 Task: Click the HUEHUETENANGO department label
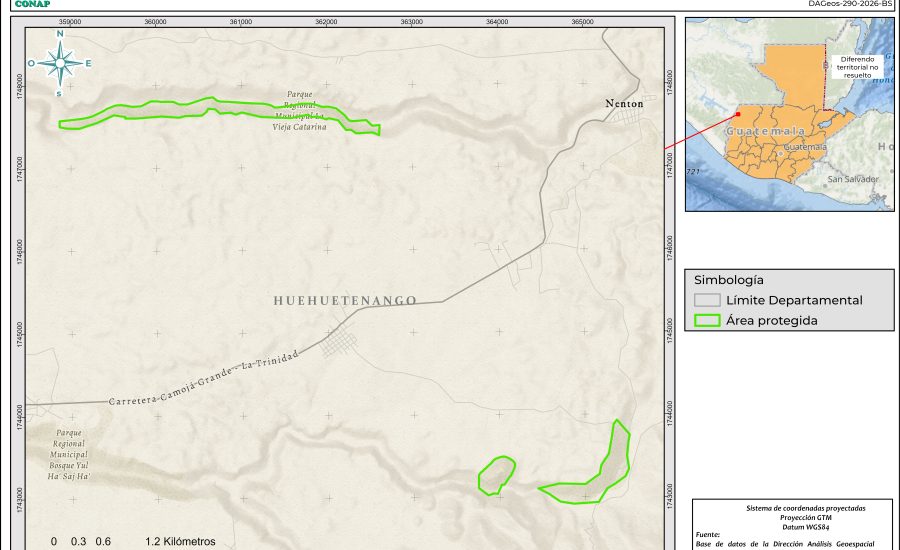click(x=345, y=300)
